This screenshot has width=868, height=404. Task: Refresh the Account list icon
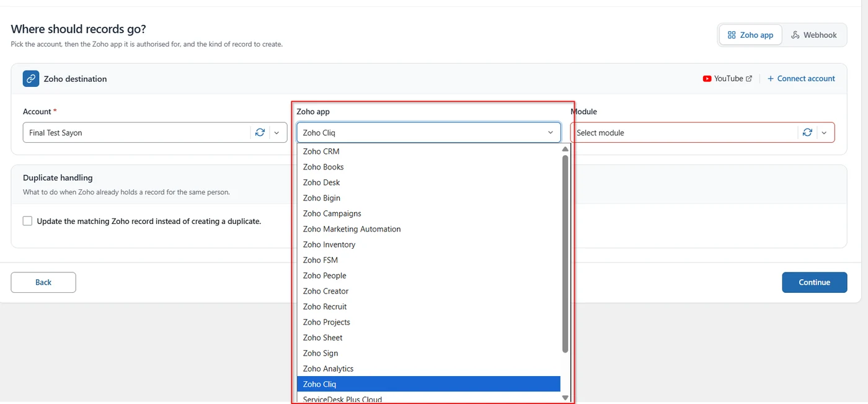[x=260, y=132]
